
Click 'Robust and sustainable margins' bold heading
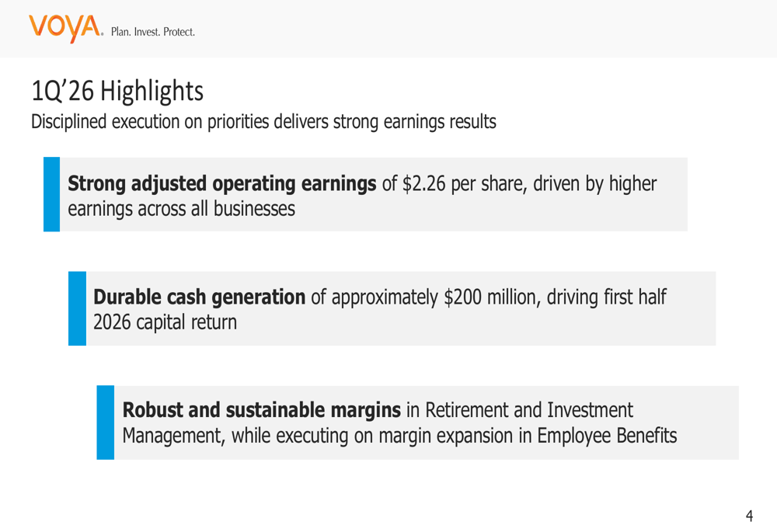click(262, 410)
